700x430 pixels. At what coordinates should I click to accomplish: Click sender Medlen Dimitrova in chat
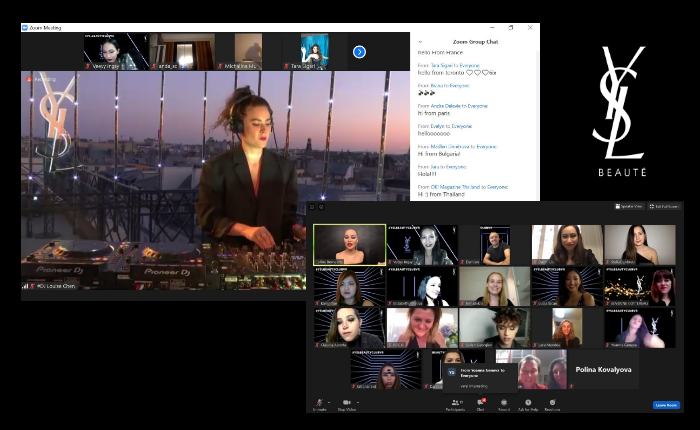[x=450, y=146]
